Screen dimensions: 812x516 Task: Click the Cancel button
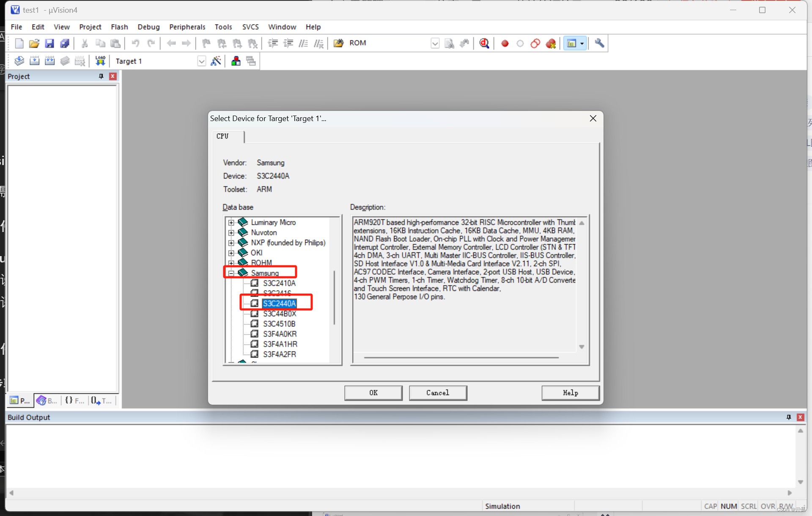tap(438, 393)
